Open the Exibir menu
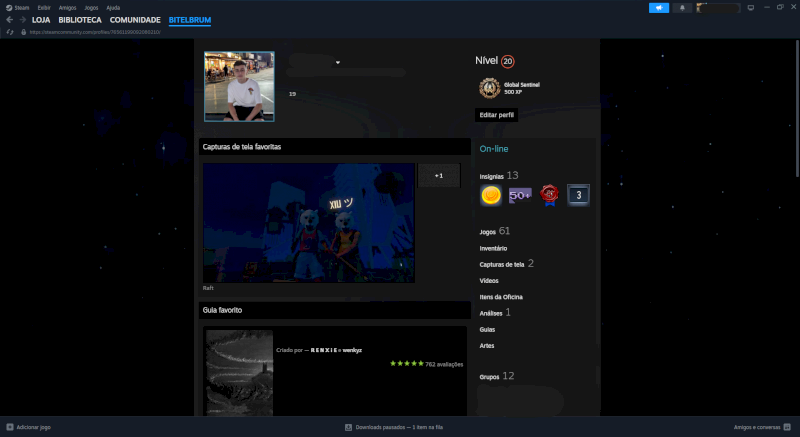Screen dimensions: 800x437 [44, 7]
